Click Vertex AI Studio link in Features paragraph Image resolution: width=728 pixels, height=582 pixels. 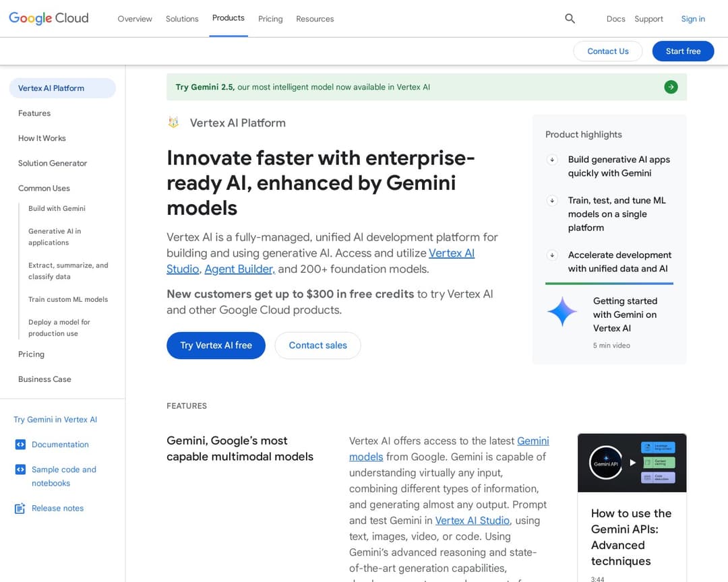click(472, 521)
